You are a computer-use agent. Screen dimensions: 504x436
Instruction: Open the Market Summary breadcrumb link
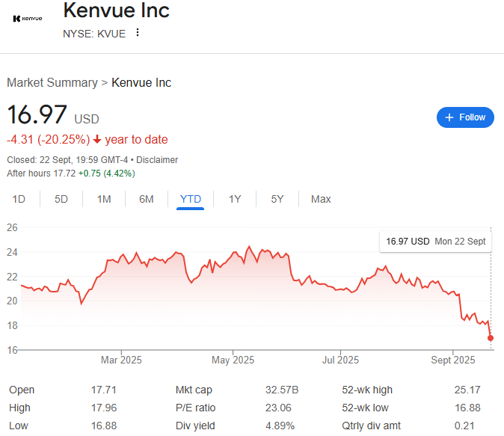click(x=52, y=82)
